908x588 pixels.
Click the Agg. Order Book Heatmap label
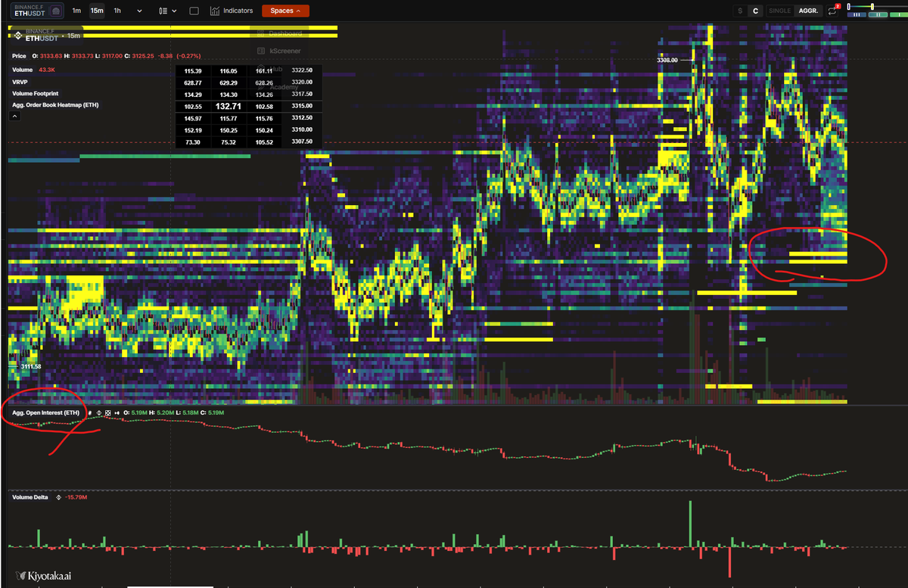point(55,104)
